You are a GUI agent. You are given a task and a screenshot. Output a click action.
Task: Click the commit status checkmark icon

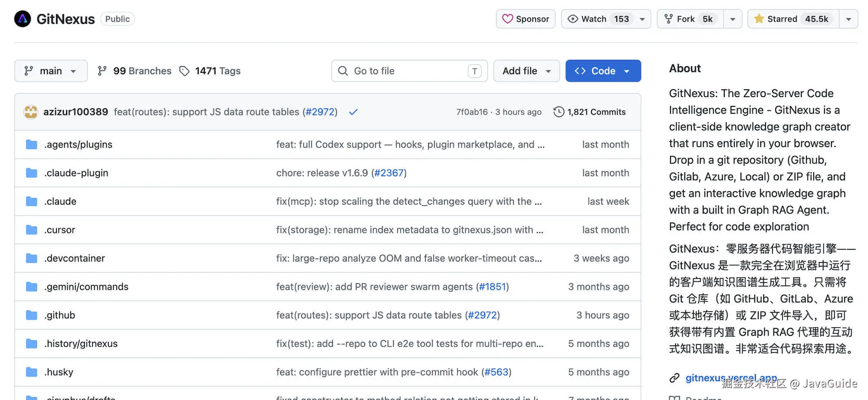tap(353, 112)
